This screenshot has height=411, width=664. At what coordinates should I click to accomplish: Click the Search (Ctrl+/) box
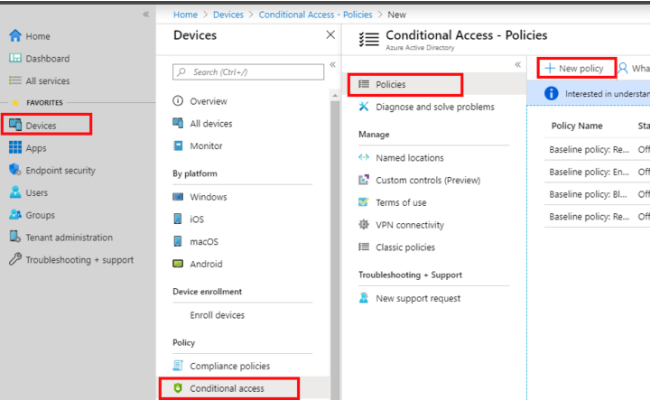pos(248,72)
